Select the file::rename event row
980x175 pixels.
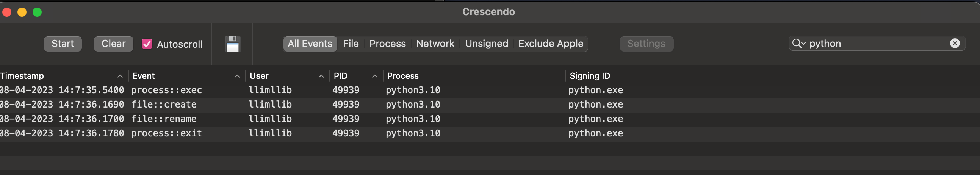tap(164, 119)
